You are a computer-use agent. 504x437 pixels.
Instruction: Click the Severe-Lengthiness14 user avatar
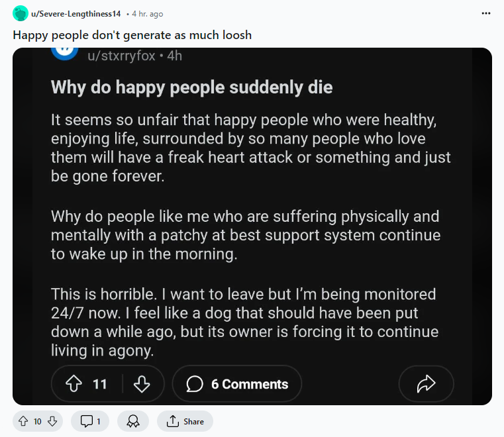[x=21, y=13]
